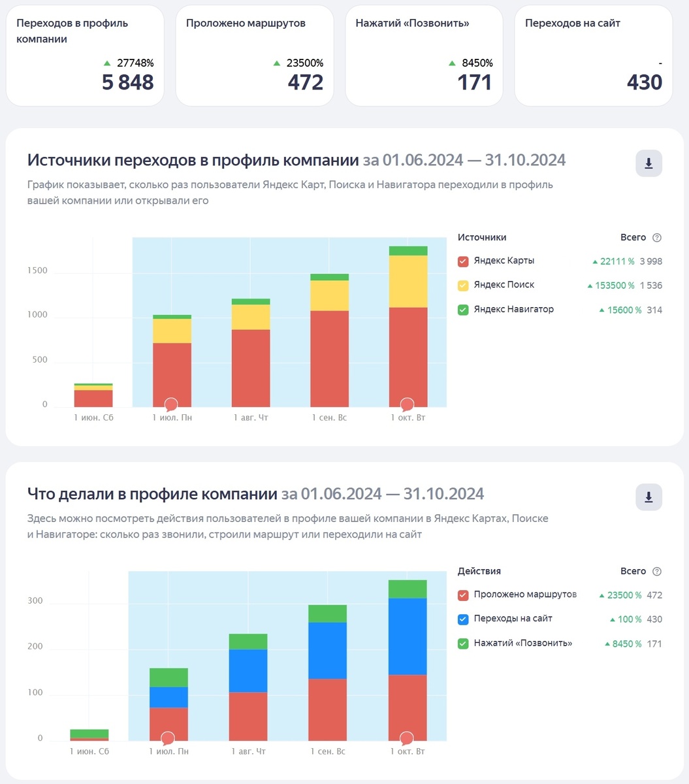
Task: Open the «Переходов в профиль компании» metric card
Action: pyautogui.click(x=85, y=56)
